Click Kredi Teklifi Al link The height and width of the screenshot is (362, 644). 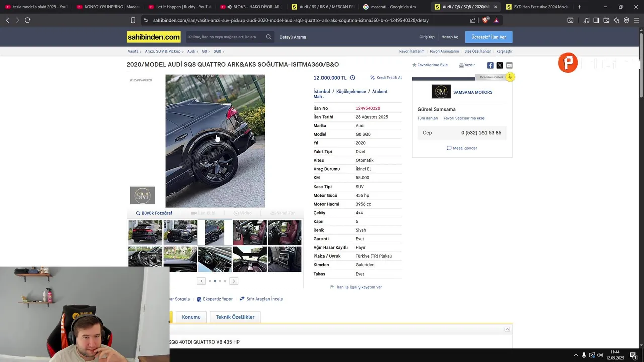tap(386, 78)
